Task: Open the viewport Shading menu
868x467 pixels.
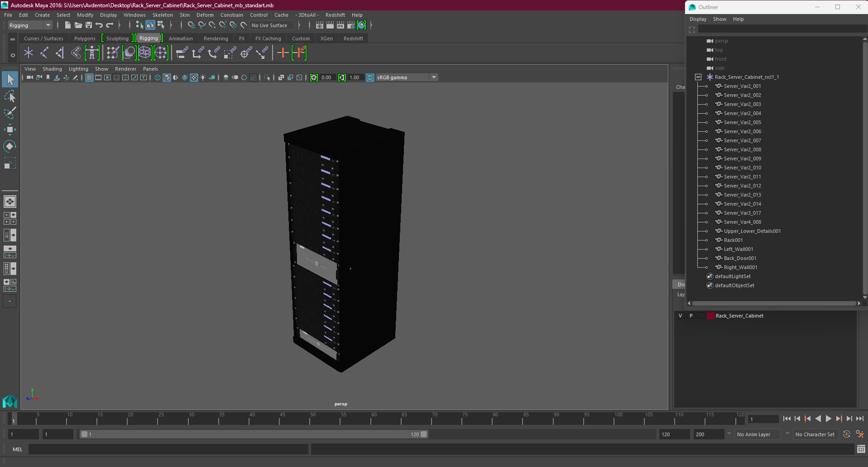Action: pos(52,69)
